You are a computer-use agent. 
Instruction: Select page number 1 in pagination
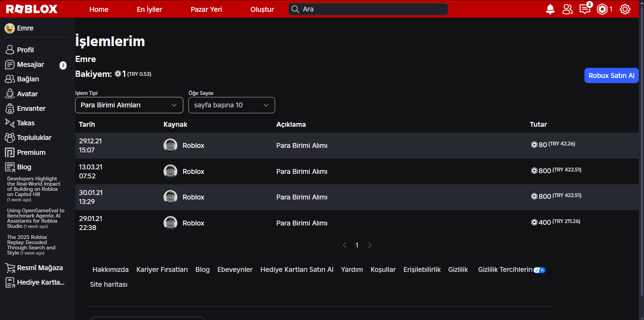tap(357, 245)
